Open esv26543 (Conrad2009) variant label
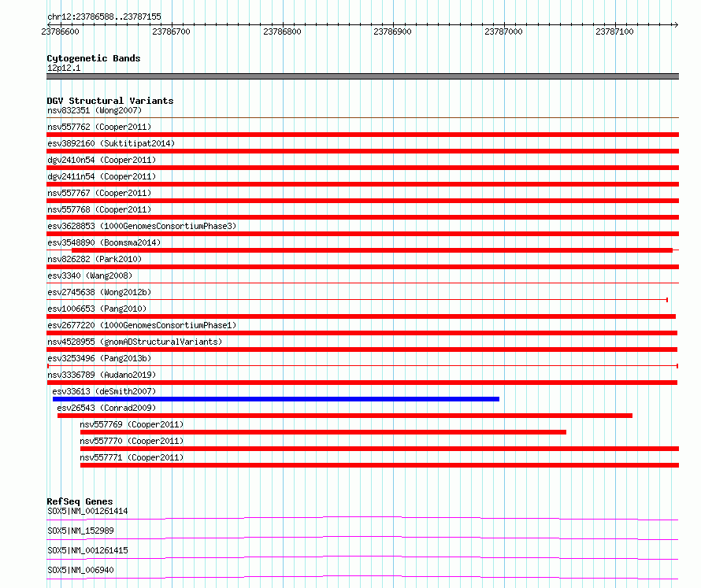 click(106, 408)
